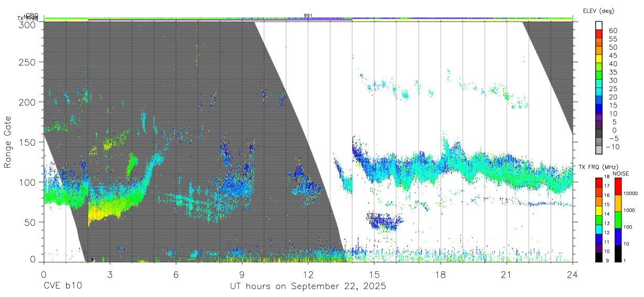The height and width of the screenshot is (297, 644).
Task: Click the 24 tick on UT hours axis
Action: click(572, 274)
